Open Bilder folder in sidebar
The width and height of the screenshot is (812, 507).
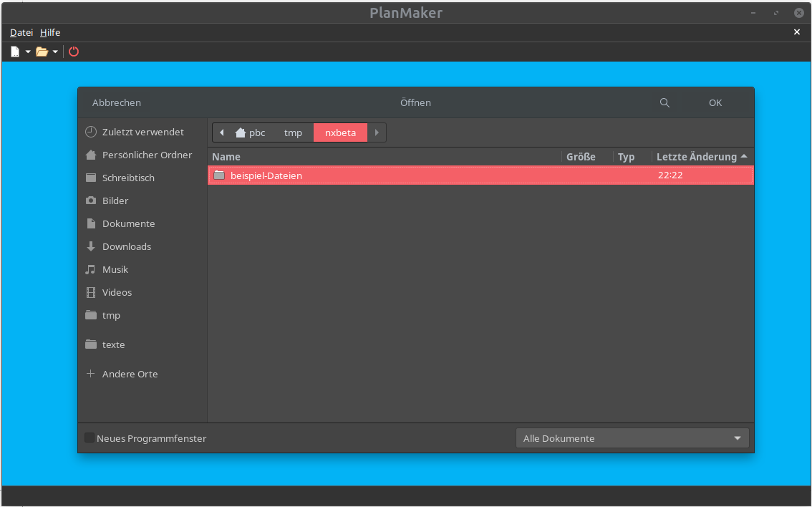point(142,201)
